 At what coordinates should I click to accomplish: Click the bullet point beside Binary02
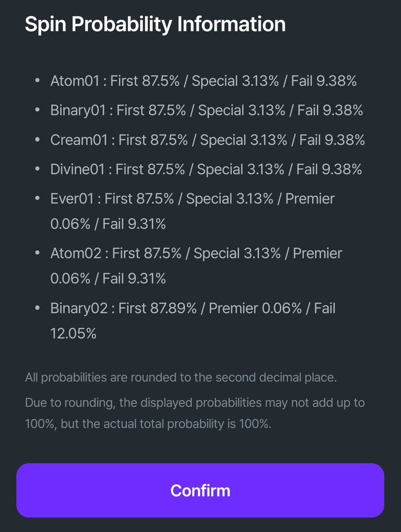[x=38, y=309]
